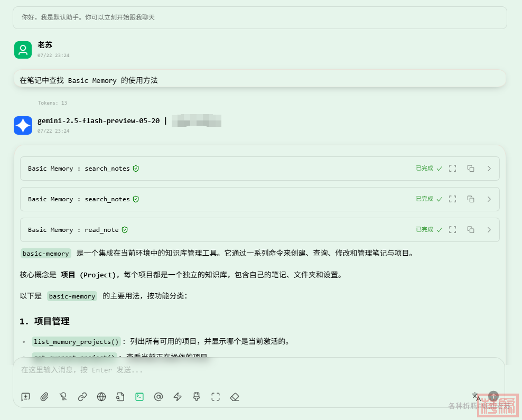This screenshot has width=522, height=420.
Task: Click the translate icon in the input bar
Action: click(x=476, y=396)
